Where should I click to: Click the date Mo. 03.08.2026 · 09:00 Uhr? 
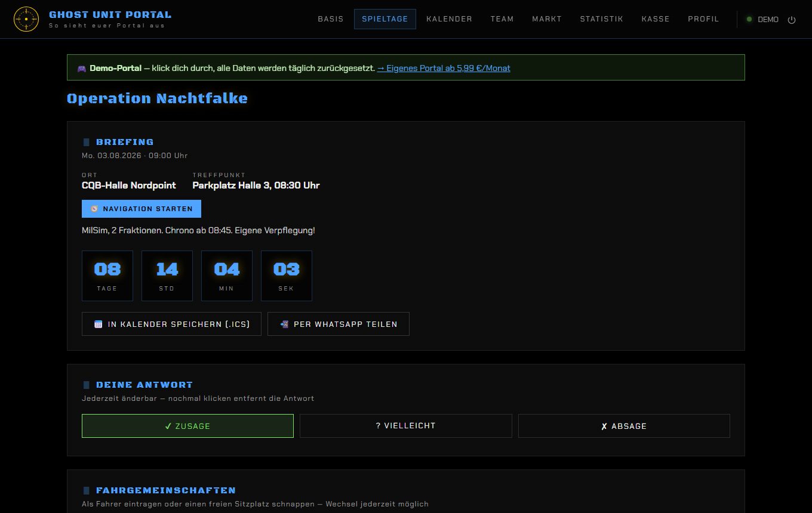(135, 156)
